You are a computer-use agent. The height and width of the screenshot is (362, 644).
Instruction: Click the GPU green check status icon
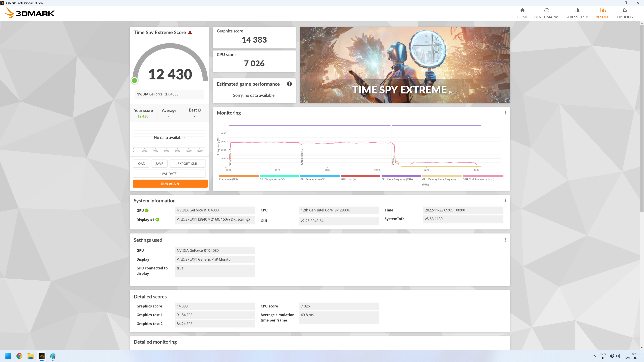(147, 210)
